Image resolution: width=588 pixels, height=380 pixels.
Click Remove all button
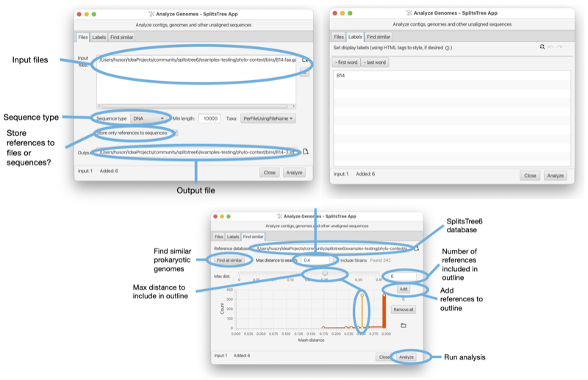coord(404,309)
